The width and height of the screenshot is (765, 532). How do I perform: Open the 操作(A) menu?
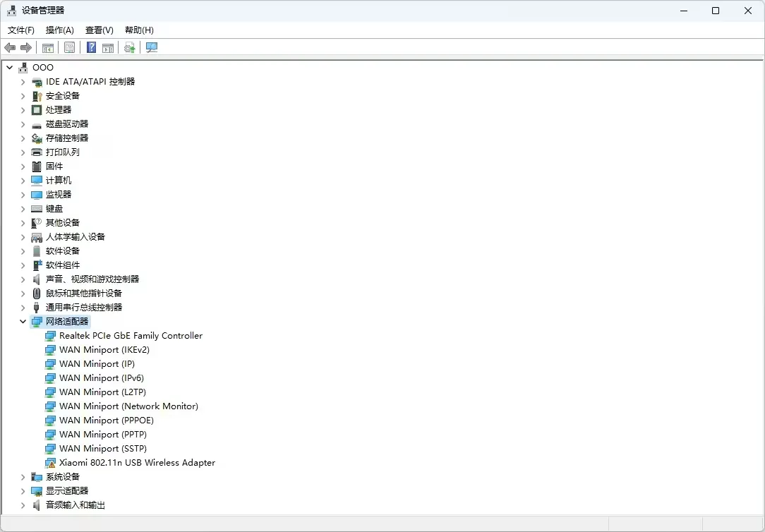click(60, 30)
